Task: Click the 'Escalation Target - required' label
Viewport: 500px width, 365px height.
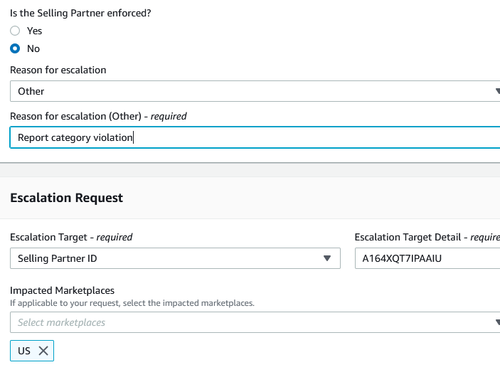Action: coord(71,237)
